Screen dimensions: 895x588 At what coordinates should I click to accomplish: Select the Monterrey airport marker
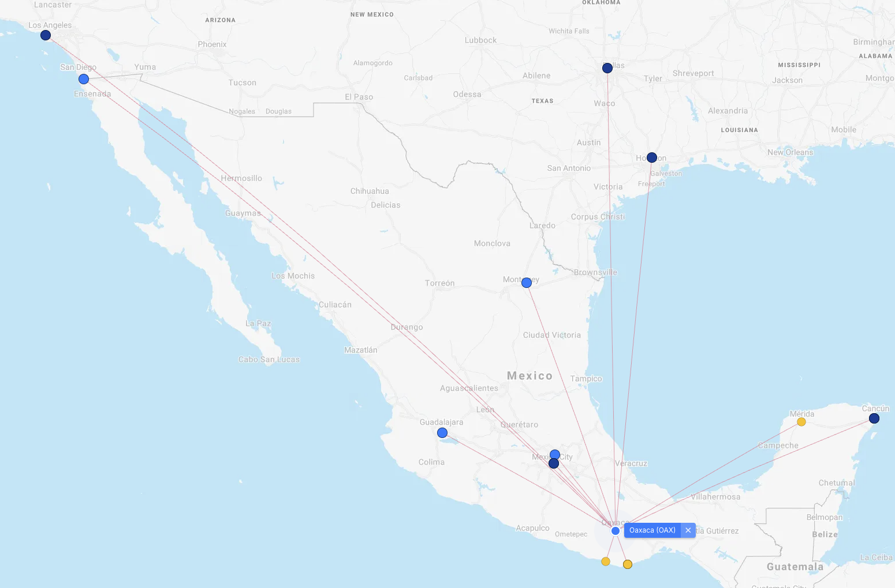coord(526,283)
